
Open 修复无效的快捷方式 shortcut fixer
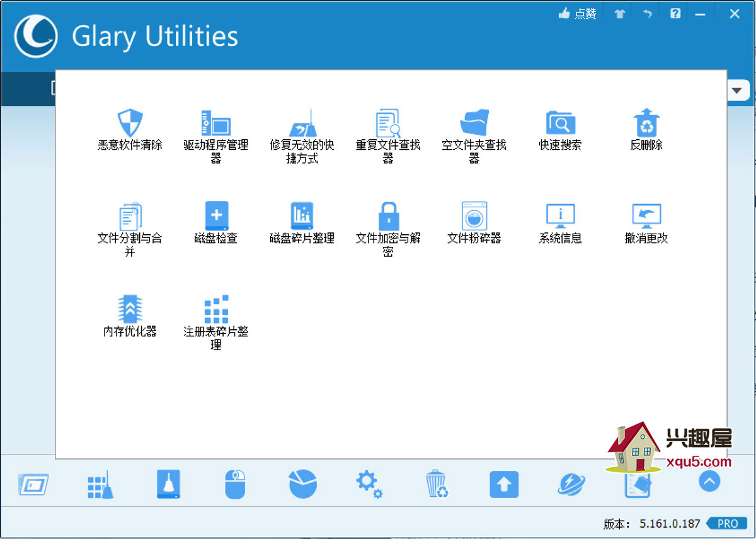(302, 137)
